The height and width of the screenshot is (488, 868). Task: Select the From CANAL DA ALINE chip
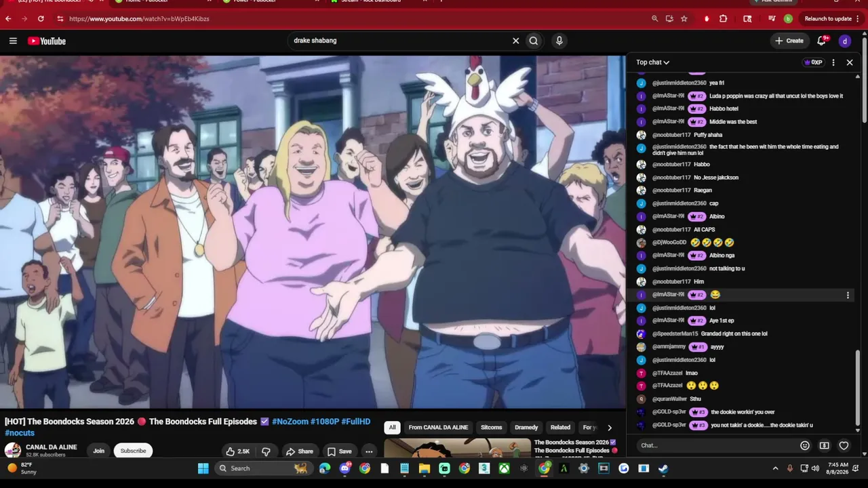[x=438, y=428]
